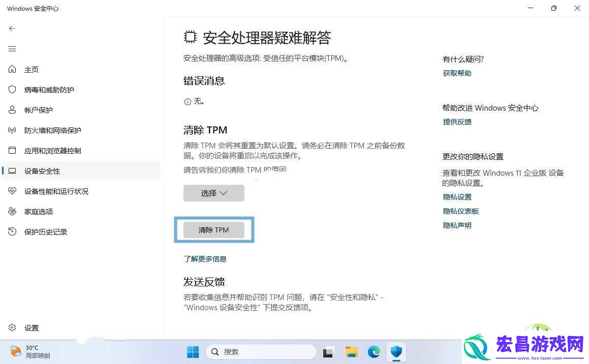This screenshot has width=589, height=364.
Task: Go to 主页 in the sidebar
Action: click(x=32, y=70)
